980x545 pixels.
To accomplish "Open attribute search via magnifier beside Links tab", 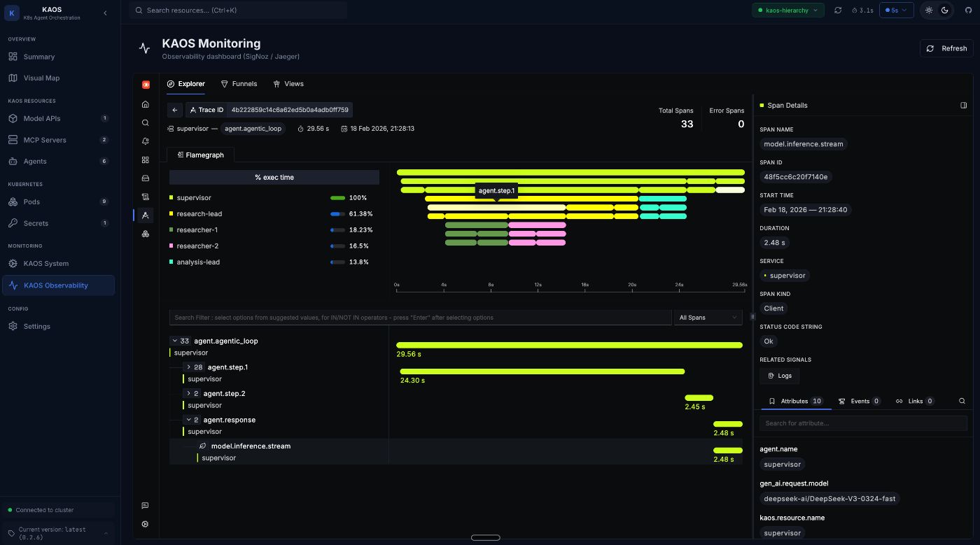I will click(962, 401).
